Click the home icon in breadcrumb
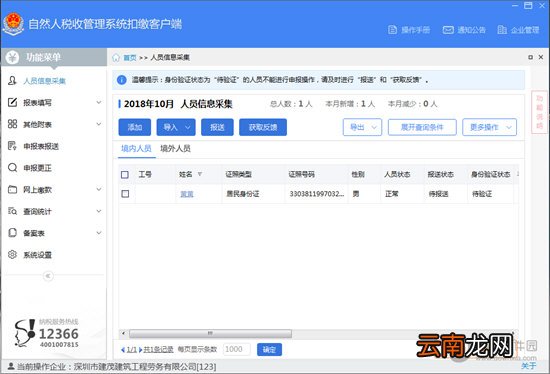 (x=116, y=58)
